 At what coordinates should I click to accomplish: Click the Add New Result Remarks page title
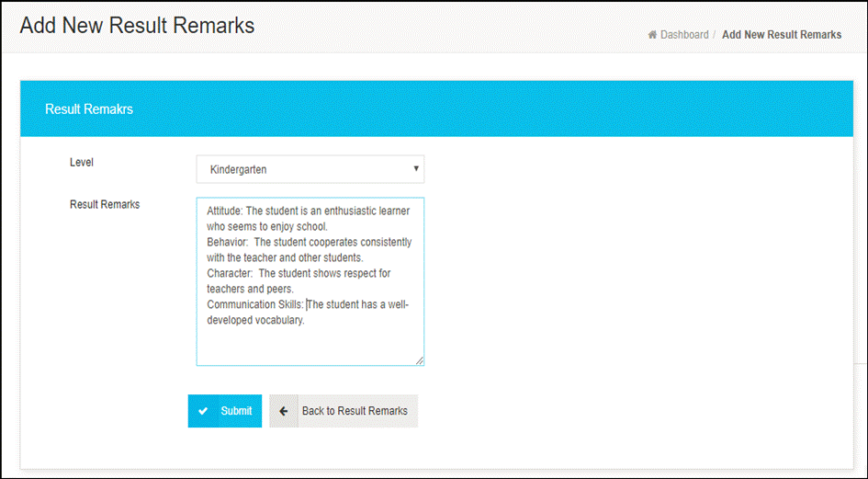(137, 26)
